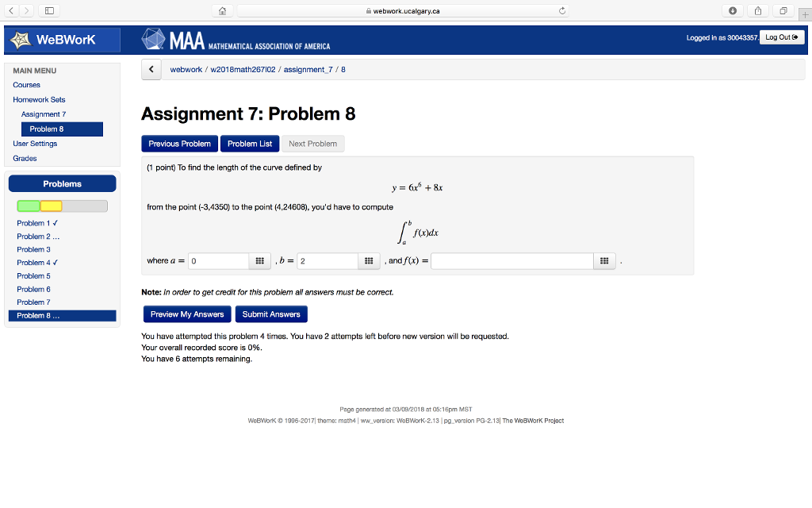The width and height of the screenshot is (812, 508).
Task: Click the back chevron above the breadcrumb
Action: [x=151, y=69]
